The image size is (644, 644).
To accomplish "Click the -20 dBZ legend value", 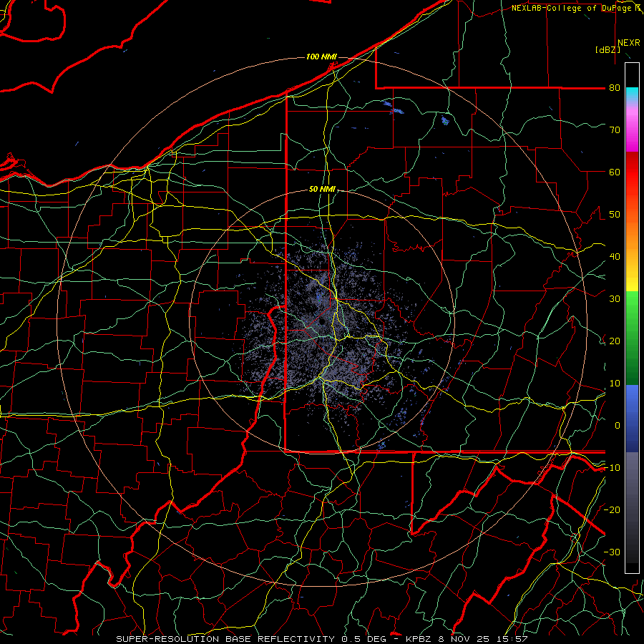I will tap(612, 509).
